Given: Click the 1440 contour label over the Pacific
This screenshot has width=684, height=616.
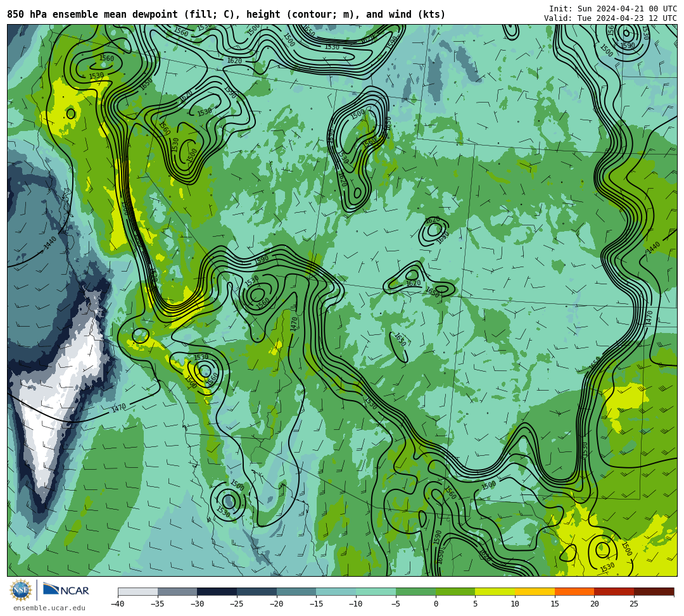Looking at the screenshot, I should click(x=51, y=243).
